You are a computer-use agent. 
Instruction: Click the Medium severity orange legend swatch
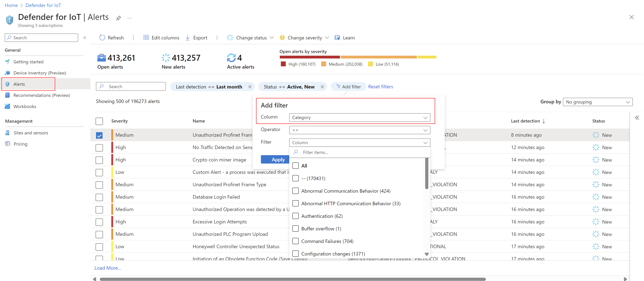tap(324, 64)
